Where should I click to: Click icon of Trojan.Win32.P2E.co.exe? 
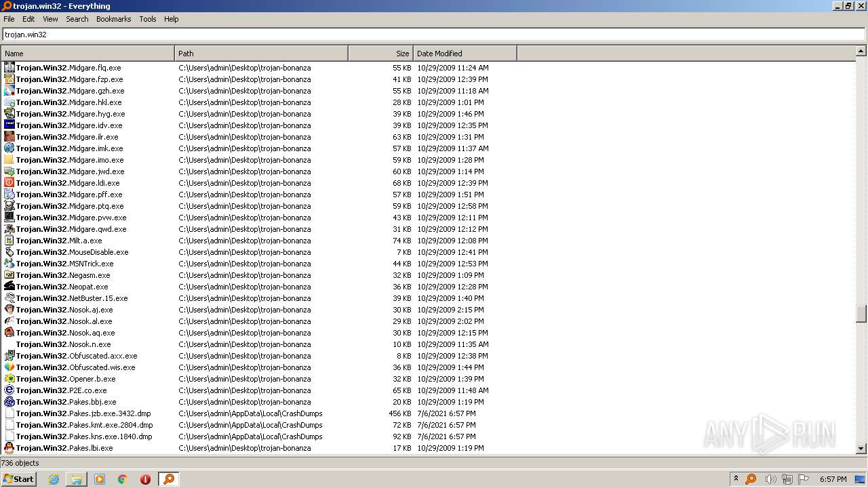[x=9, y=390]
